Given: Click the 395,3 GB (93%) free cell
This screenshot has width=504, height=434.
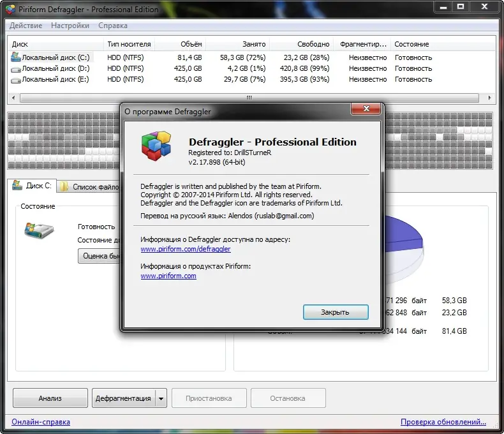Looking at the screenshot, I should tap(305, 79).
